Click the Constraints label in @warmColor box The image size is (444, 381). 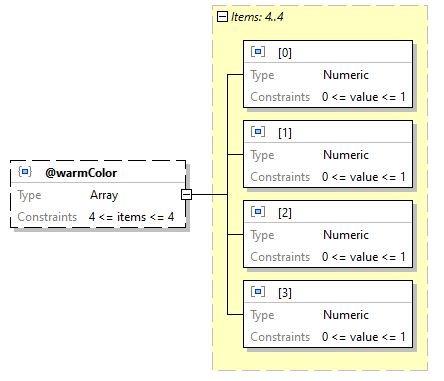click(47, 217)
